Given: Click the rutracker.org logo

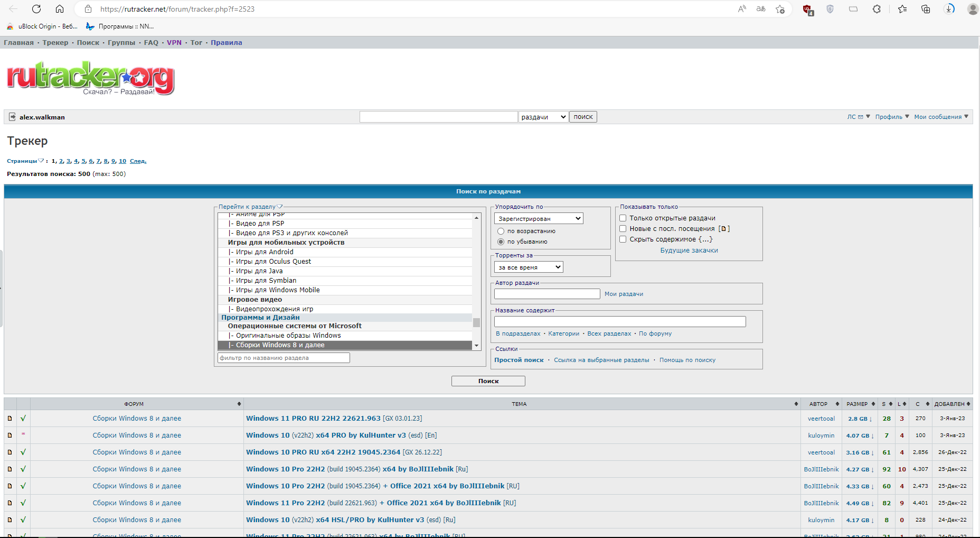Looking at the screenshot, I should (x=90, y=78).
